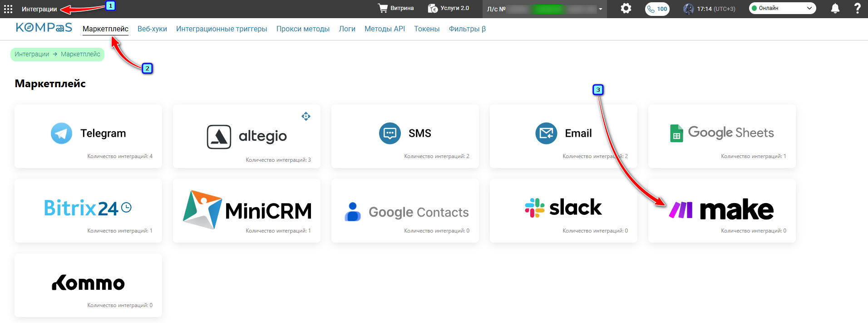Open Методы API tab
Screen dimensions: 868x323
point(385,29)
